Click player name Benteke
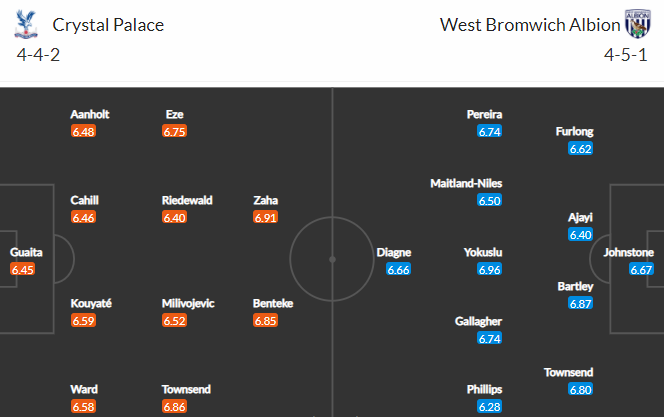 273,303
